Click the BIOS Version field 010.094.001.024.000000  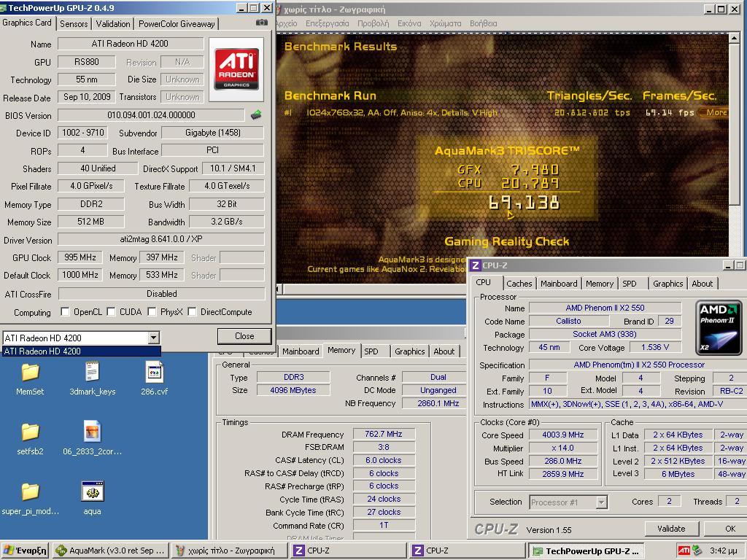click(151, 115)
